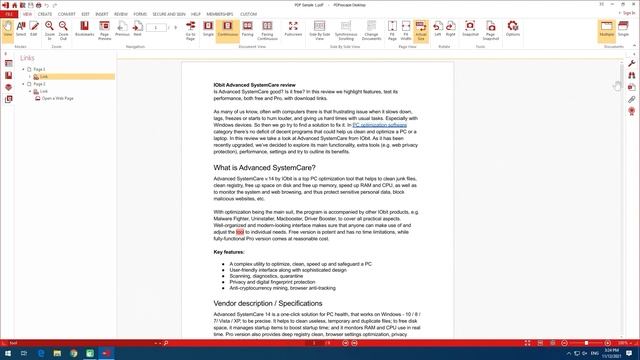This screenshot has width=640, height=360.
Task: Click the Sign In link
Action: pyautogui.click(x=629, y=13)
